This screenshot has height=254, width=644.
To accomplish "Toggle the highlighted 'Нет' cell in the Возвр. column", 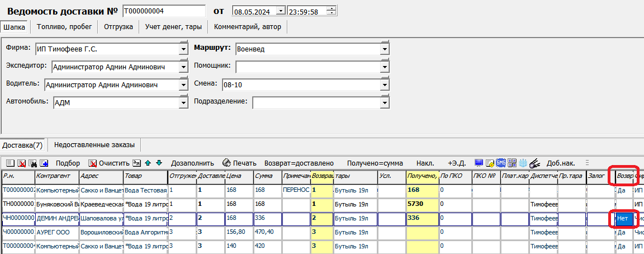I will 623,219.
